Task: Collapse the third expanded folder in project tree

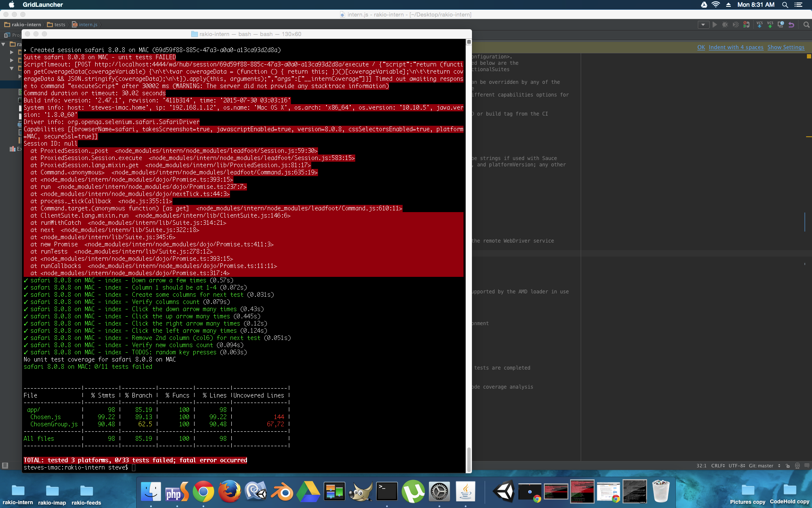Action: [12, 68]
